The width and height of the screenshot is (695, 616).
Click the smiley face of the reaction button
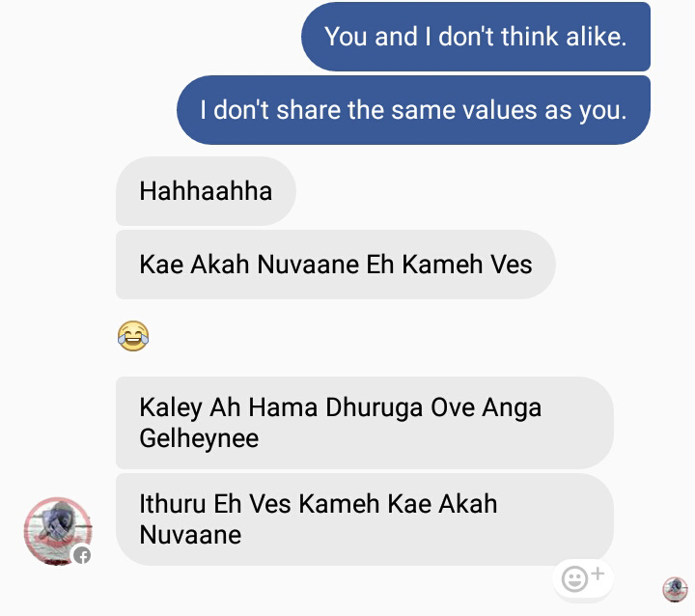574,579
